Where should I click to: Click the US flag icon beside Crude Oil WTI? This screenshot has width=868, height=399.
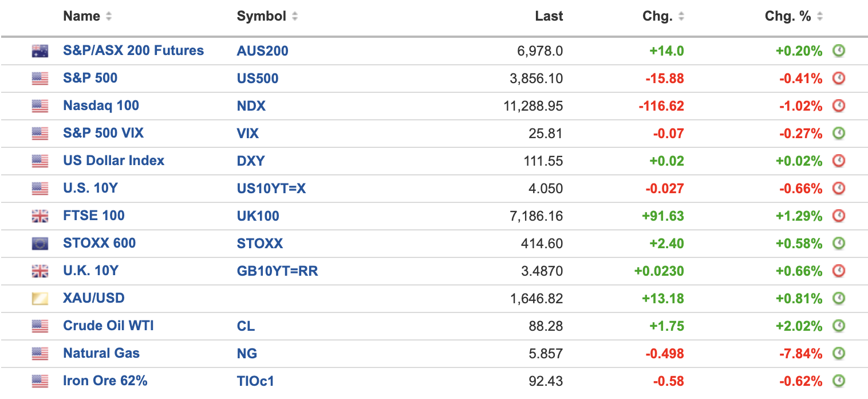pos(40,326)
